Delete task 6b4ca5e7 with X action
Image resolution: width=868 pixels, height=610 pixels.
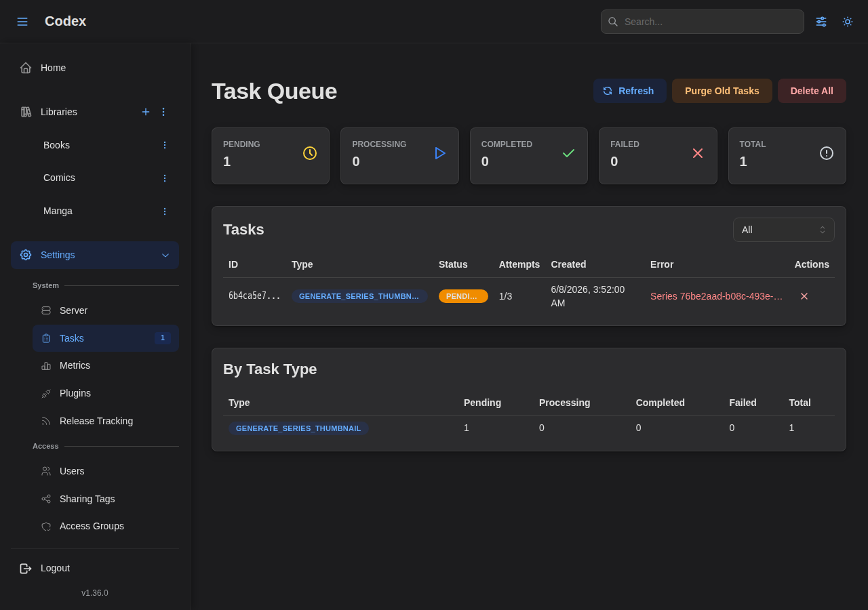[804, 296]
